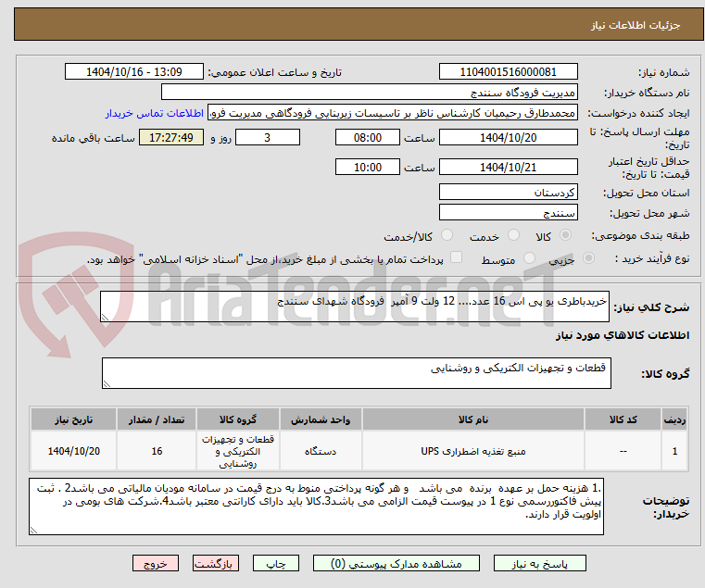This screenshot has width=705, height=588.
Task: Click the منبع تغذیه اضطراری UPS cell
Action: coord(473,451)
